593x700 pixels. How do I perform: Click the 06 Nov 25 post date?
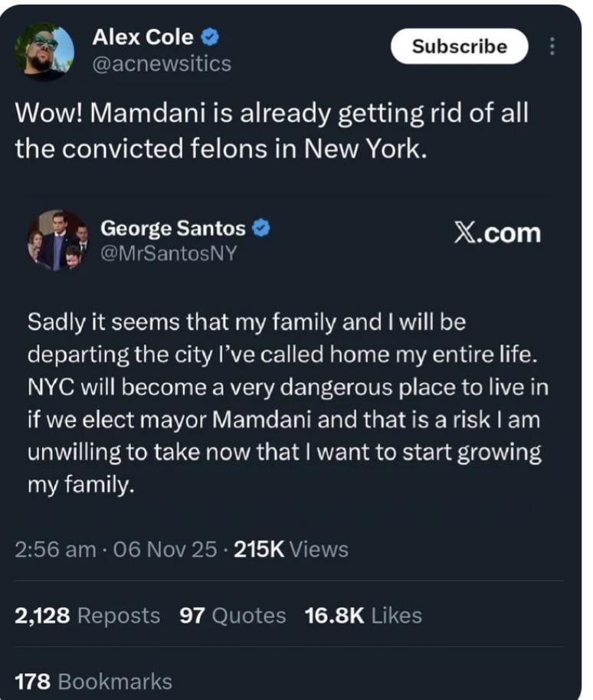pos(164,549)
